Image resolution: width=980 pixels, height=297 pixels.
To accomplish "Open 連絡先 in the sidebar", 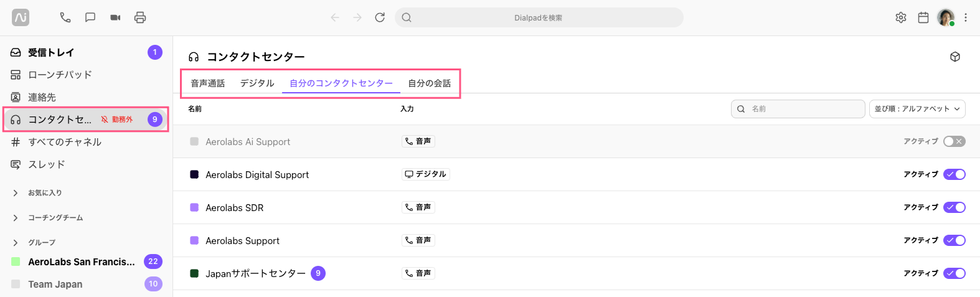I will (x=86, y=97).
